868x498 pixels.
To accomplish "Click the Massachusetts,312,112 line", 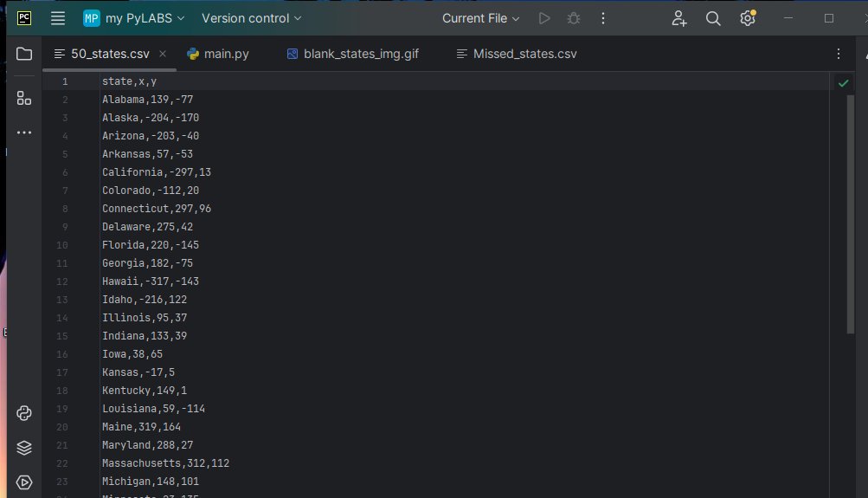I will click(x=165, y=463).
